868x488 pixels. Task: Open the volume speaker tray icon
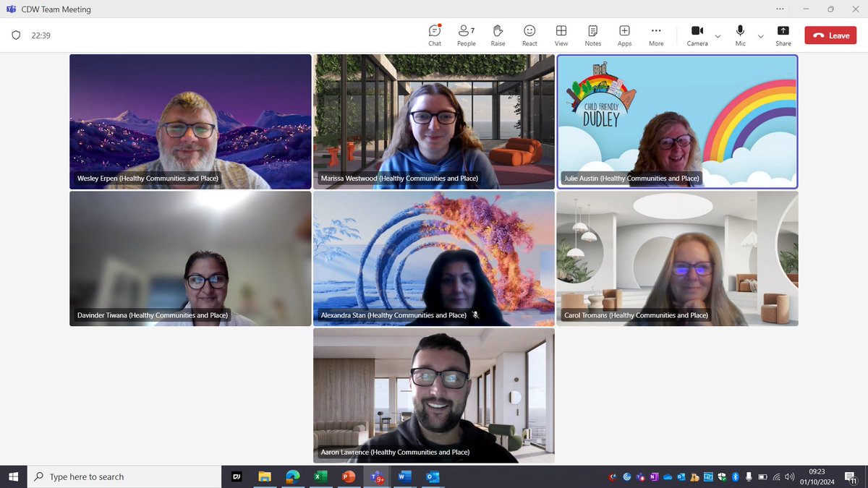tap(790, 476)
